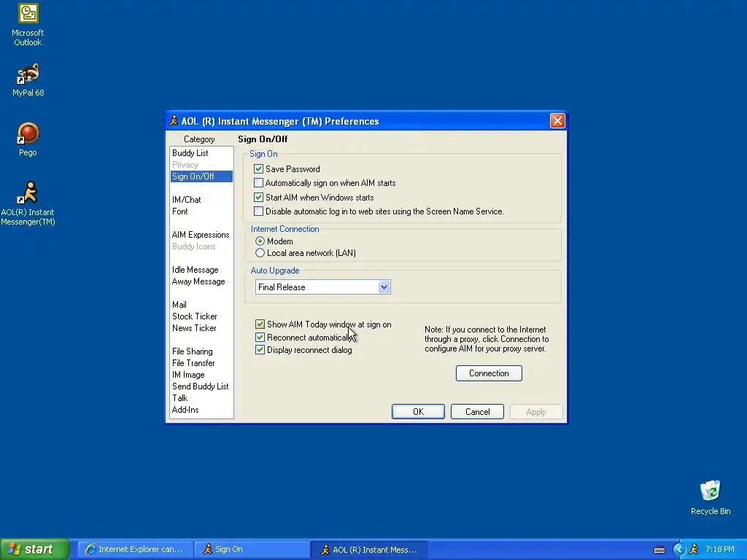The height and width of the screenshot is (560, 747).
Task: Close the Preferences dialog with the red X
Action: [557, 120]
